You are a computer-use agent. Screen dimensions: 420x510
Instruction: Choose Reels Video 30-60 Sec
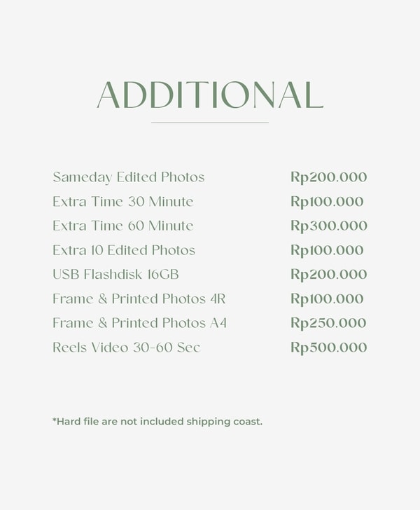click(127, 347)
